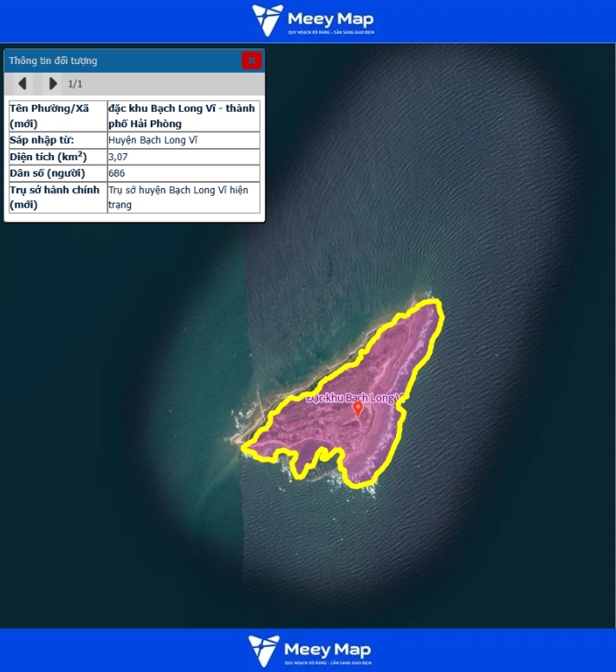
Task: Go to next object with right arrow
Action: (x=53, y=84)
